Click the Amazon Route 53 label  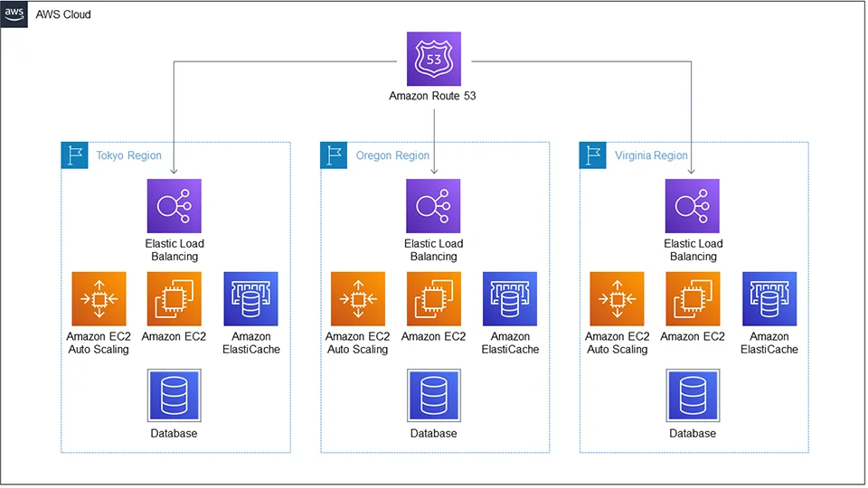[432, 96]
